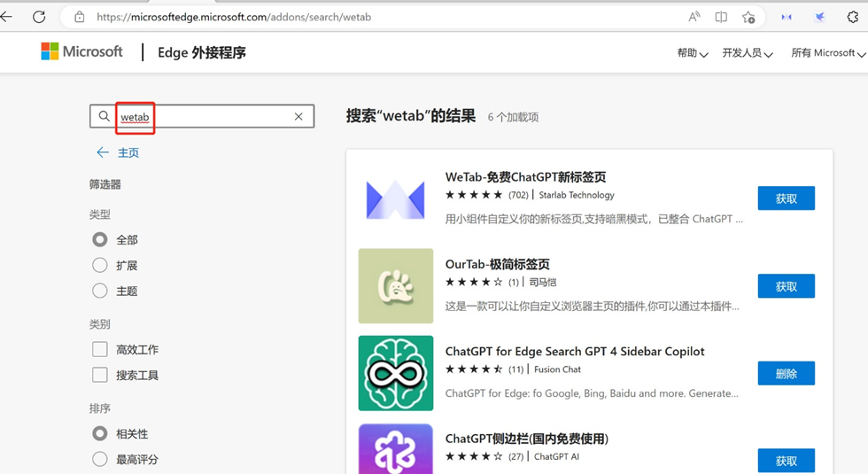Click 获取 button for OurTab-极简标签页

click(787, 286)
